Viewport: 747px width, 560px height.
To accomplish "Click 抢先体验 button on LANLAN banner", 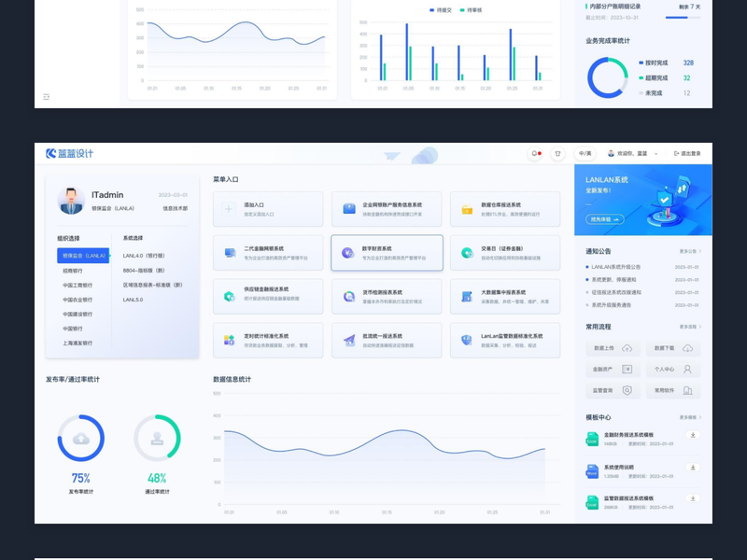I will coord(605,219).
